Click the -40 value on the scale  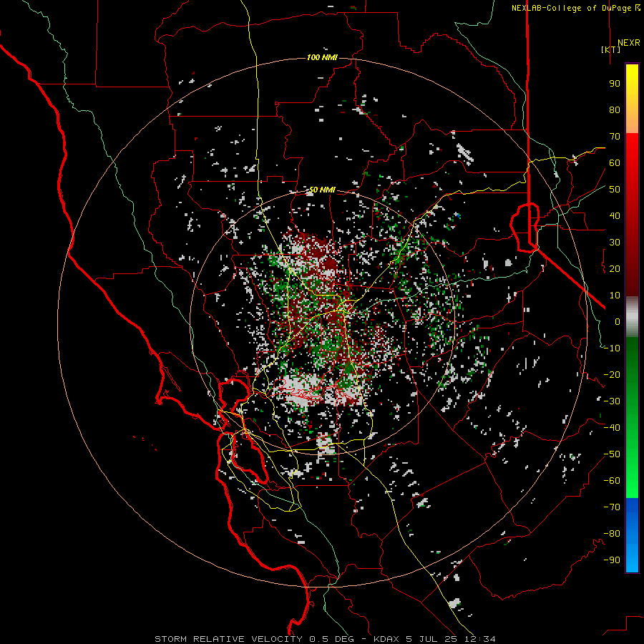click(612, 428)
